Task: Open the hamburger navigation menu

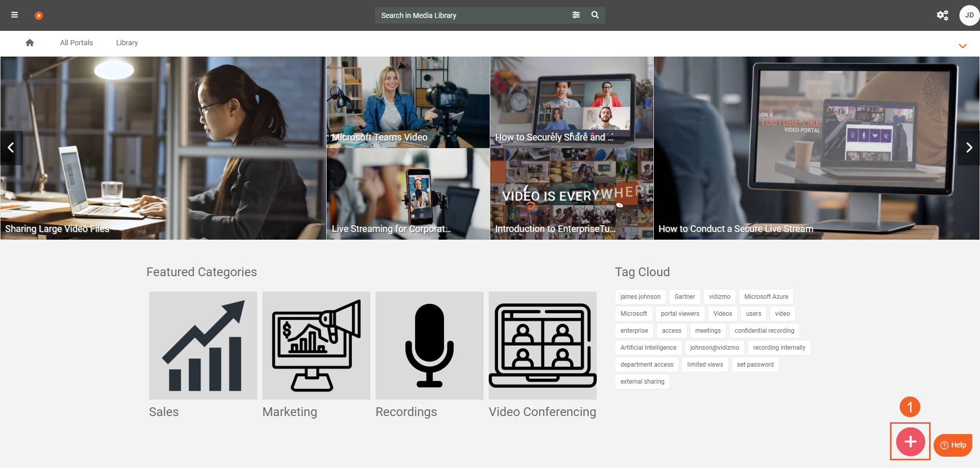Action: click(14, 15)
